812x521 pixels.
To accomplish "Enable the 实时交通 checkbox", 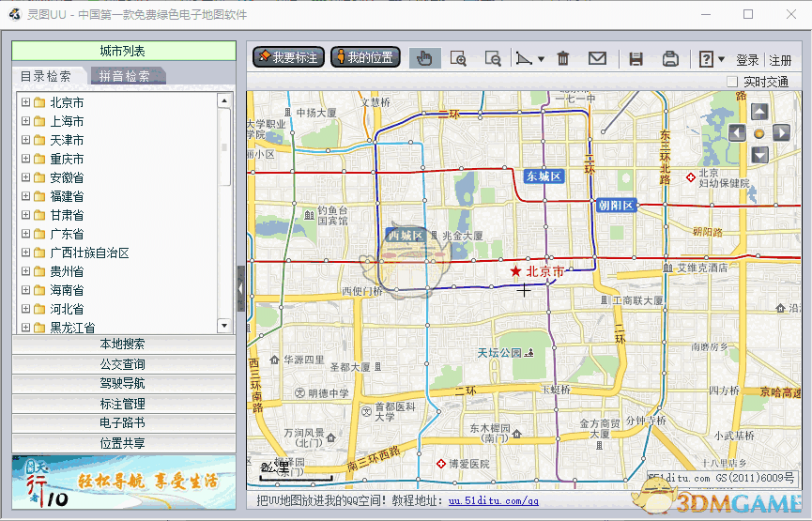I will click(x=732, y=82).
